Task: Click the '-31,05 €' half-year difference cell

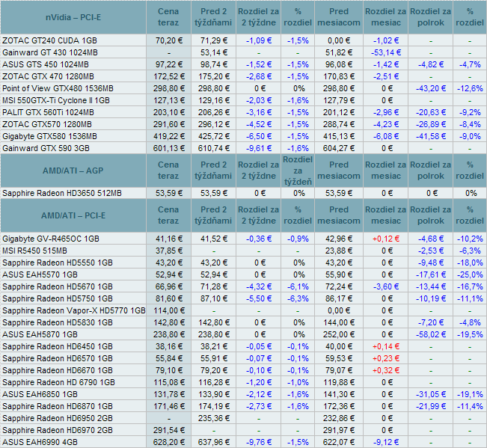Action: click(x=431, y=394)
